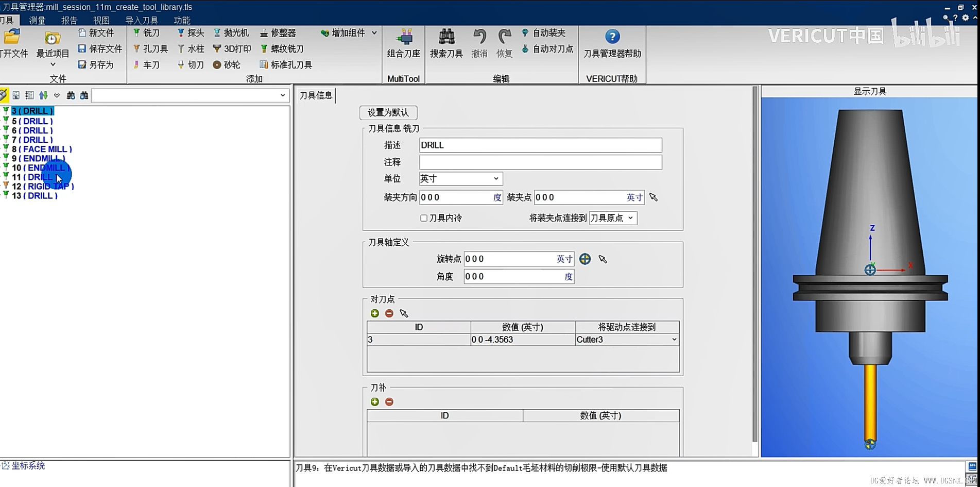Open 搜索刀具 search tool binoculars
The width and height of the screenshot is (980, 487).
[446, 43]
